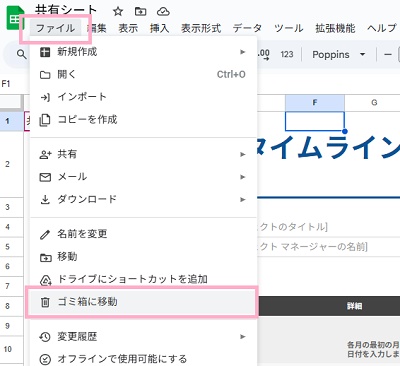400x366 pixels.
Task: Click the selected cell F1
Action: tap(315, 121)
